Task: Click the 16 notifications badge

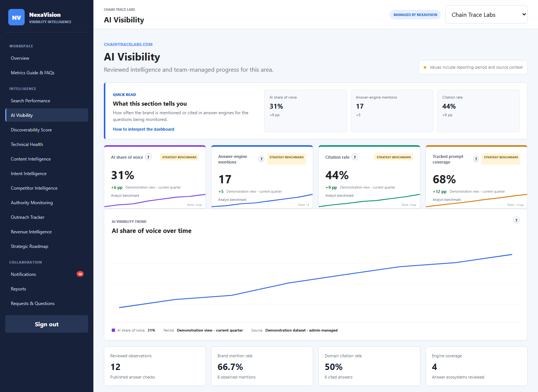Action: (x=80, y=274)
